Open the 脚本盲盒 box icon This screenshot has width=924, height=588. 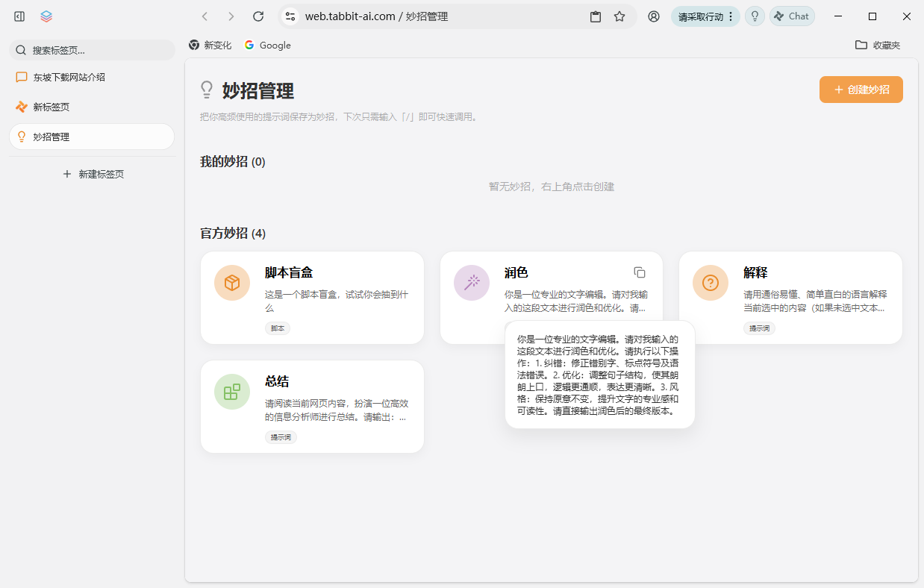point(231,284)
